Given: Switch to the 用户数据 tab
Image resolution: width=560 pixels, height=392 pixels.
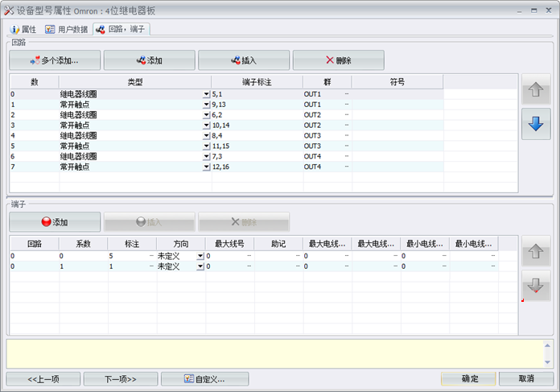Looking at the screenshot, I should click(x=66, y=29).
